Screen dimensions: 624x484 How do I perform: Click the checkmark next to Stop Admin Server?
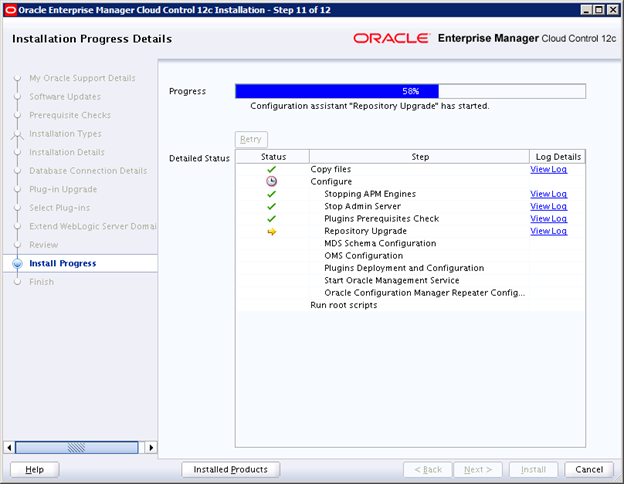click(271, 206)
